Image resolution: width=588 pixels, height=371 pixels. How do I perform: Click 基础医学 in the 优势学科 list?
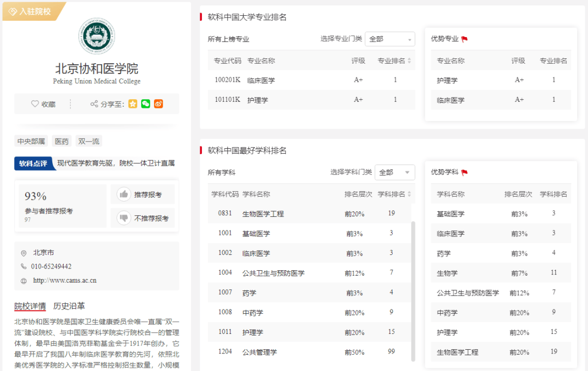(450, 214)
